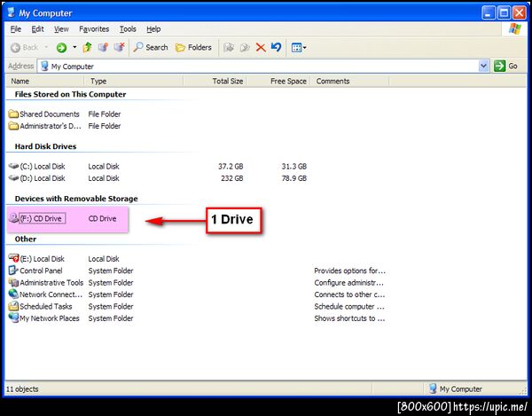This screenshot has width=532, height=416.
Task: Open the Help menu
Action: pos(153,29)
